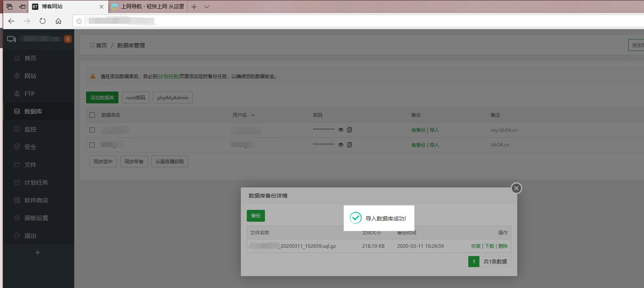Show password for the first database row
644x288 pixels.
click(x=341, y=130)
